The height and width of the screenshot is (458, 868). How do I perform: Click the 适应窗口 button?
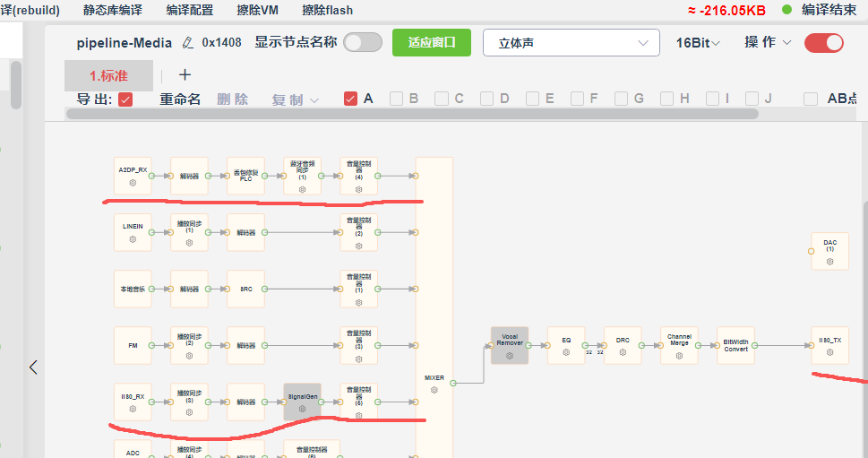pos(432,43)
